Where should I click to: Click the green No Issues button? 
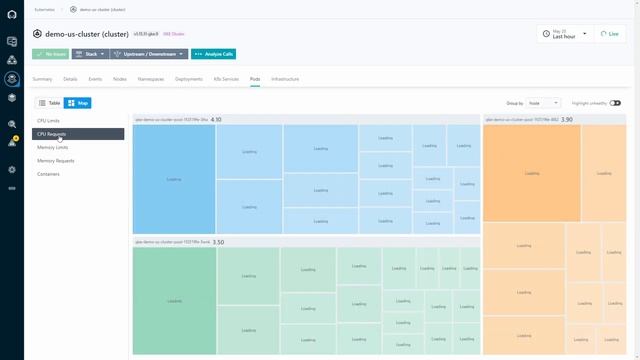[x=51, y=54]
